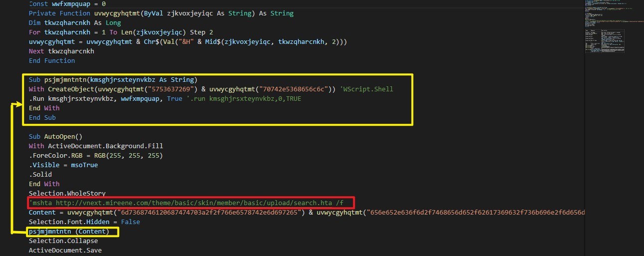Viewport: 644px width, 256px height.
Task: Click the 'Selection.Font.Hidden = False' line
Action: pos(84,222)
